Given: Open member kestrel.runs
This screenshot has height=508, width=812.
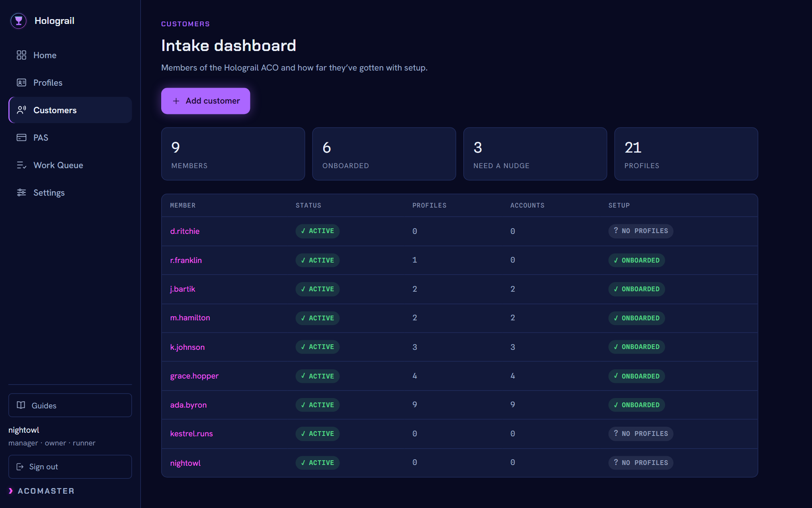Looking at the screenshot, I should (191, 433).
